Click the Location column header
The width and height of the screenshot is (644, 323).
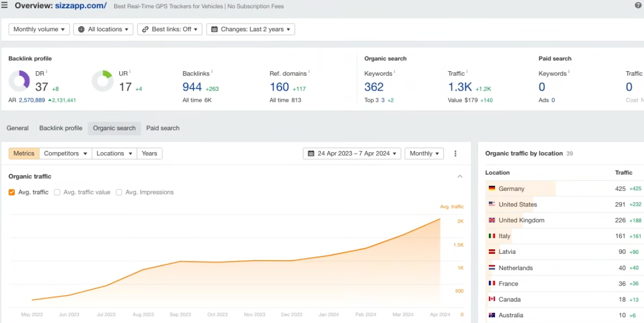pos(498,173)
